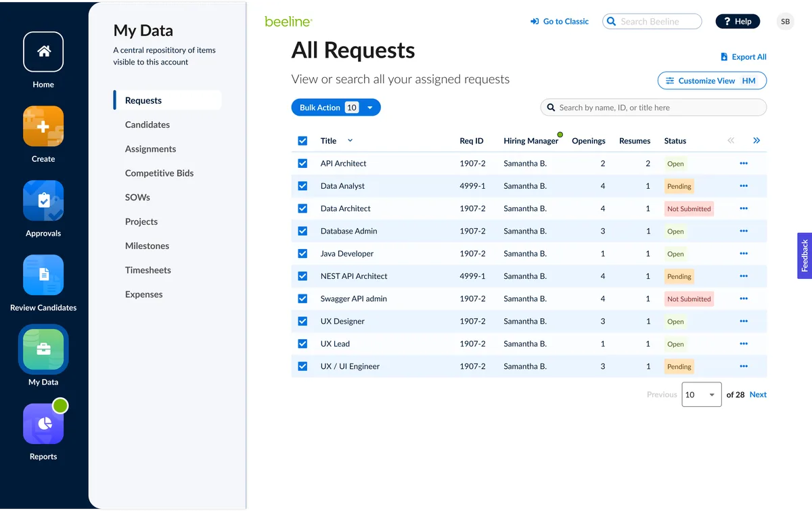Screen dimensions: 812x511
Task: Select Milestones in My Data menu
Action: [147, 246]
